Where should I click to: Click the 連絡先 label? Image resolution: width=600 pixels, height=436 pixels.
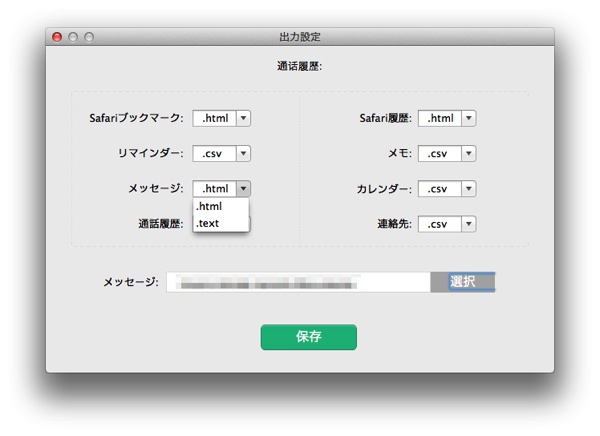(x=395, y=224)
